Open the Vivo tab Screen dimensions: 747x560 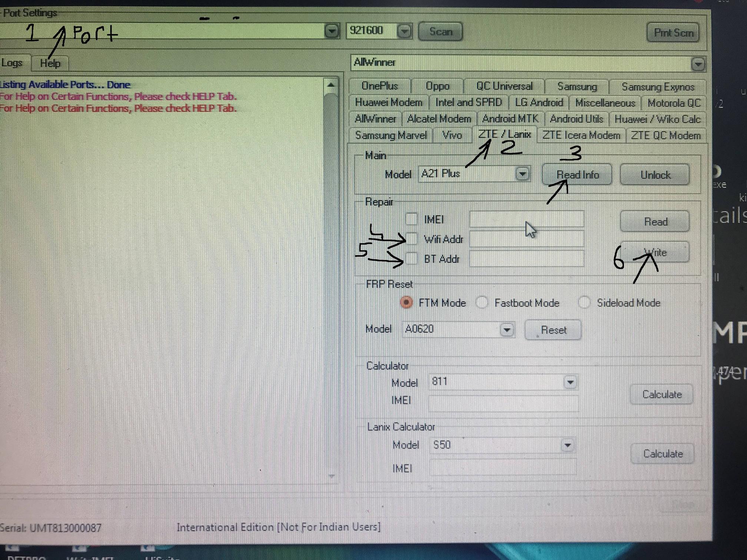pyautogui.click(x=452, y=135)
